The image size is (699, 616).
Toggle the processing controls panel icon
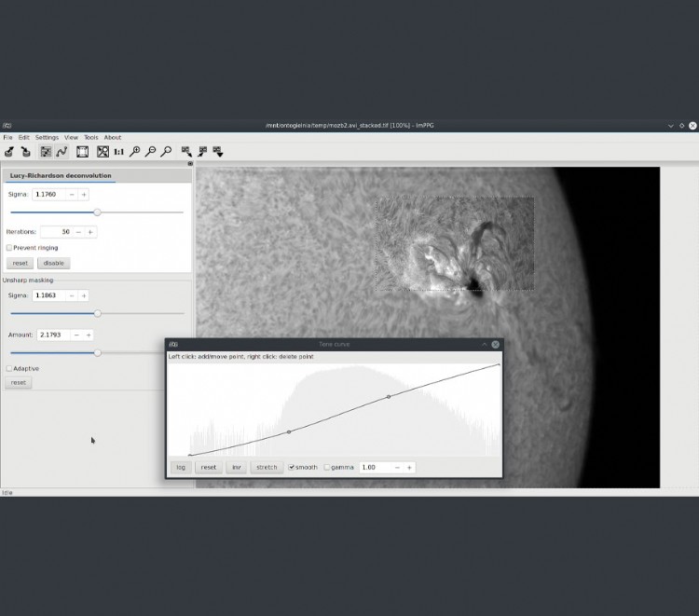pos(46,152)
